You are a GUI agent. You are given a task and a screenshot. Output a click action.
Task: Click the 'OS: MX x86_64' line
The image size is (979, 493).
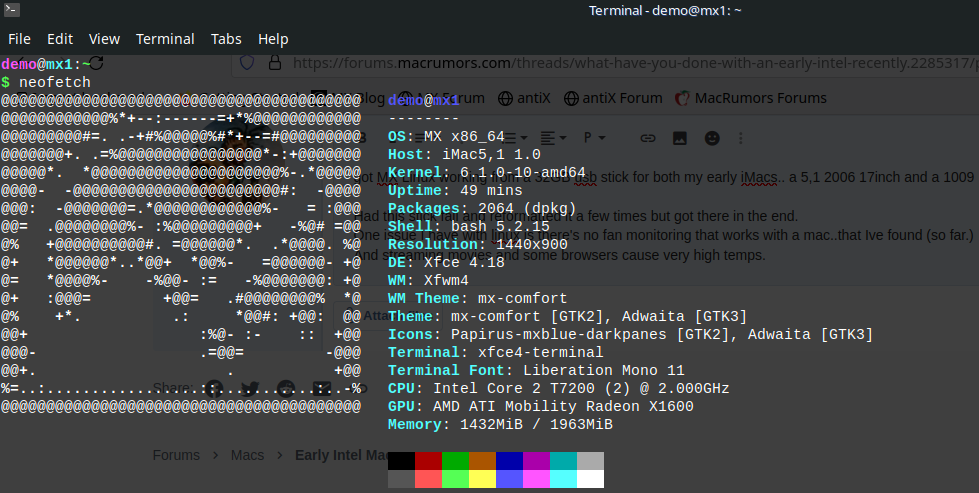pos(446,137)
